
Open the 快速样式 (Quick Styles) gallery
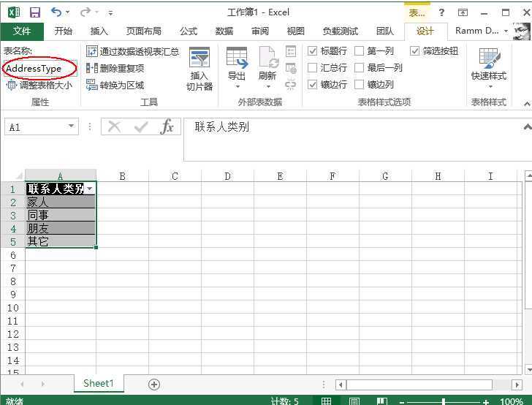[489, 68]
